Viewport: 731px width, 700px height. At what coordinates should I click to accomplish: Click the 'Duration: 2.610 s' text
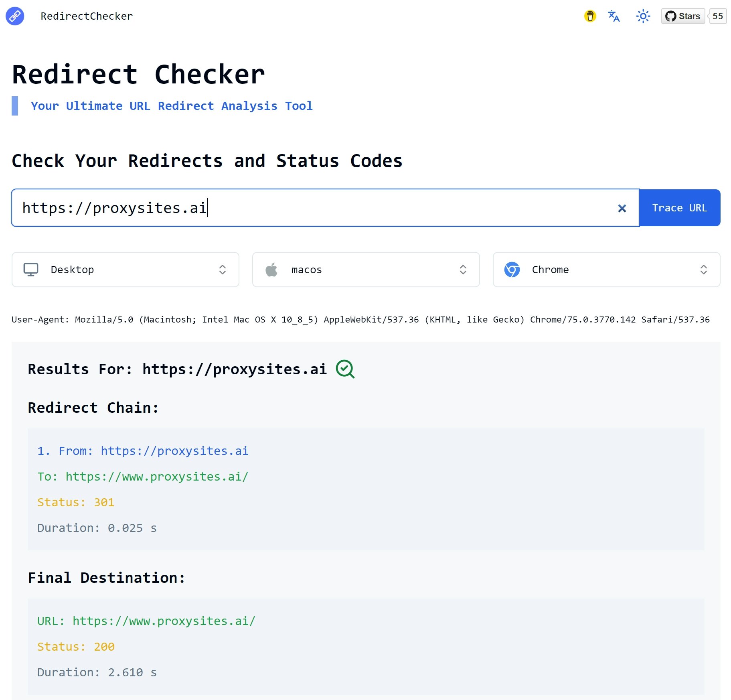point(97,672)
